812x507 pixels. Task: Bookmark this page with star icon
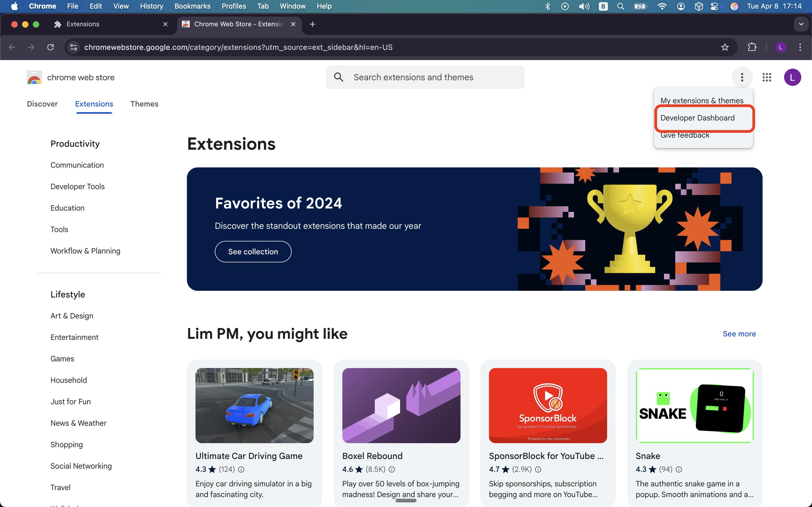[725, 47]
